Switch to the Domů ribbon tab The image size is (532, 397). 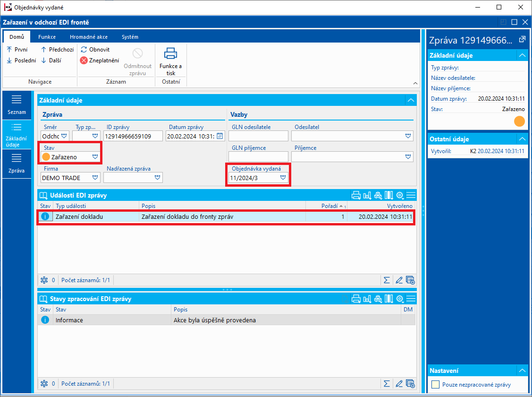pos(17,37)
